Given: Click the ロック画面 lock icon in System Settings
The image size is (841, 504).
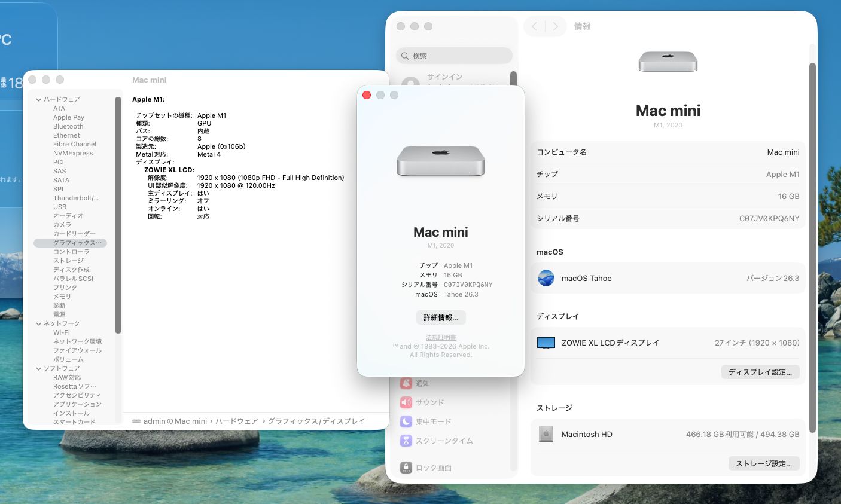Looking at the screenshot, I should tap(406, 468).
